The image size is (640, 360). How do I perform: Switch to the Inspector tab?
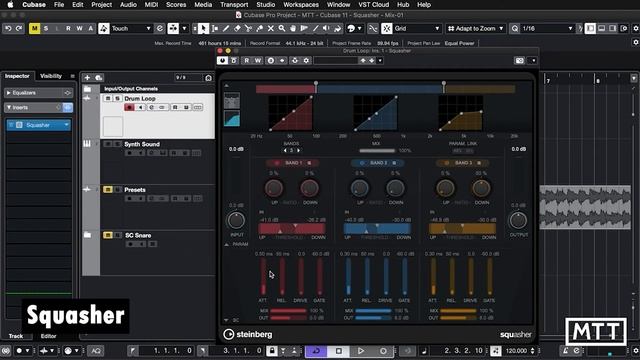pos(17,76)
